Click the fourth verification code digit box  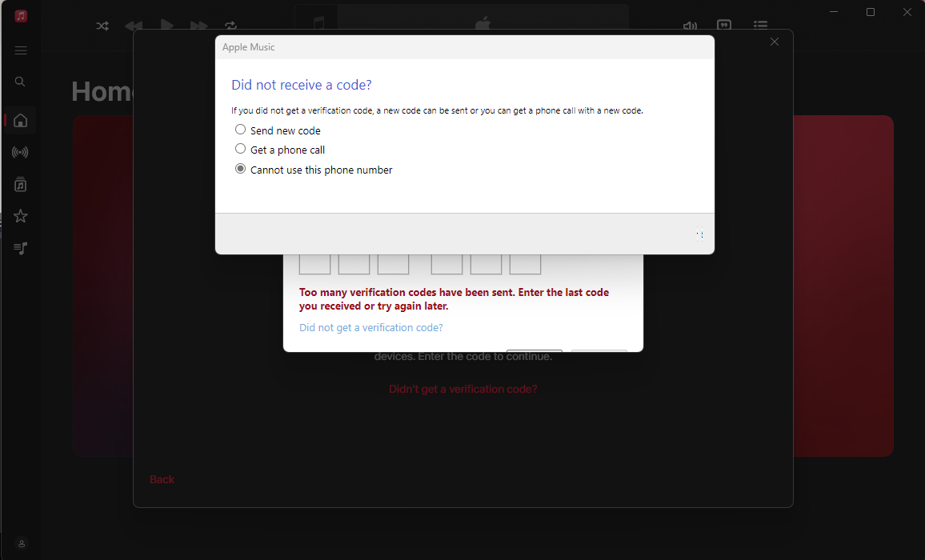tap(446, 264)
